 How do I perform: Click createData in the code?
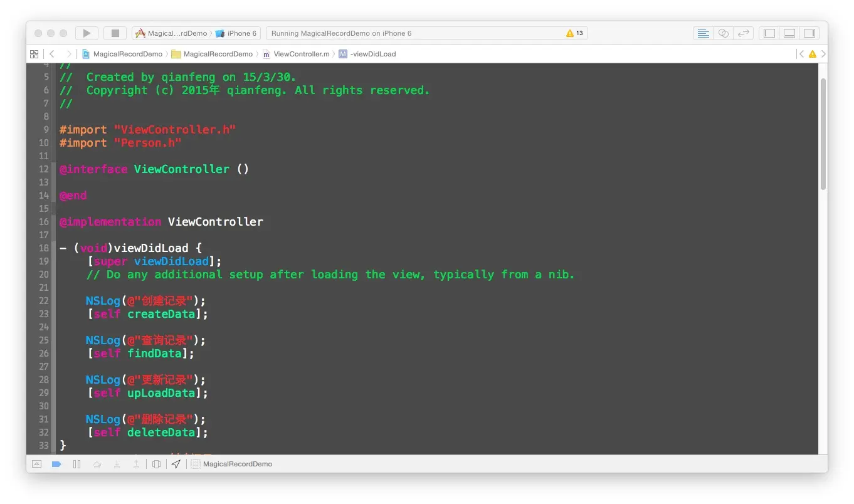[161, 314]
